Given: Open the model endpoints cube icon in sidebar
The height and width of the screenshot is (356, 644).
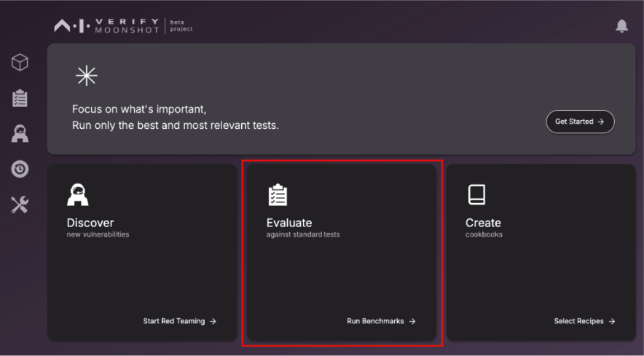Looking at the screenshot, I should [20, 63].
